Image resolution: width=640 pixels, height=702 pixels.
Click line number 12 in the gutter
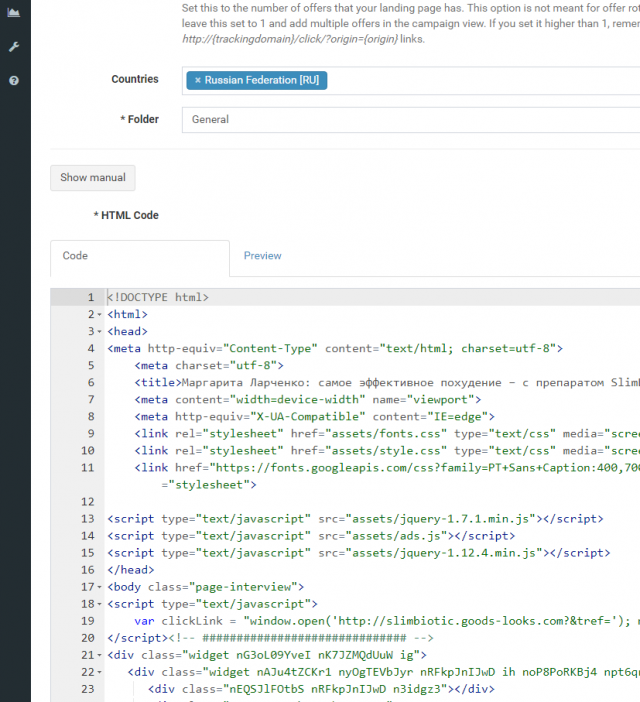88,501
